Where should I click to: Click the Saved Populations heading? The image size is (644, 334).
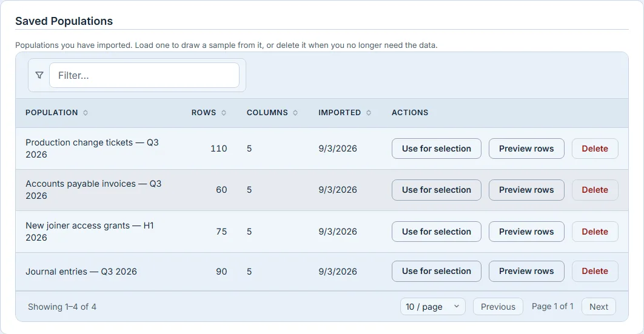point(64,21)
